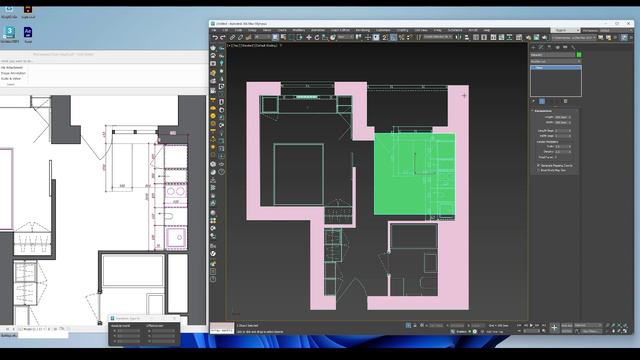Image resolution: width=640 pixels, height=360 pixels.
Task: Open the reference coordinate system dropdown
Action: 346,38
